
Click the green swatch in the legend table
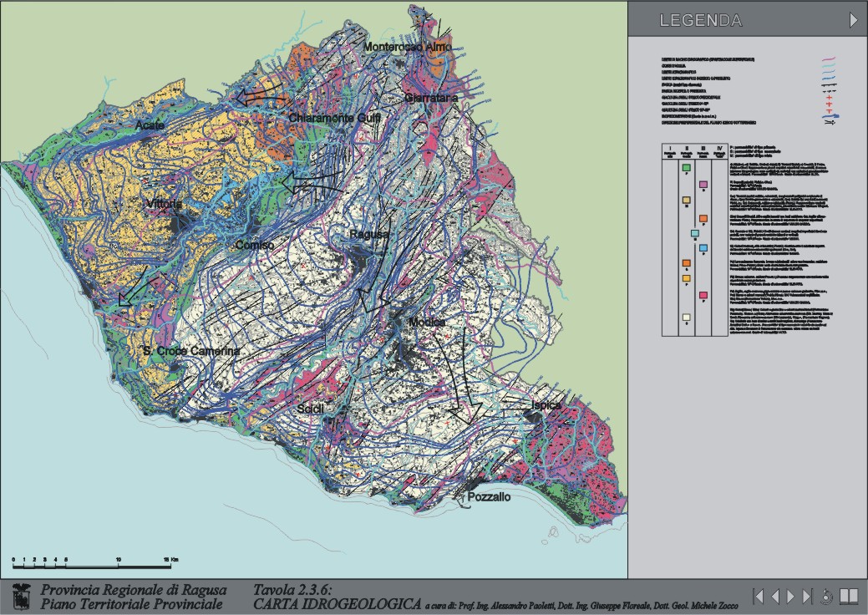[686, 168]
